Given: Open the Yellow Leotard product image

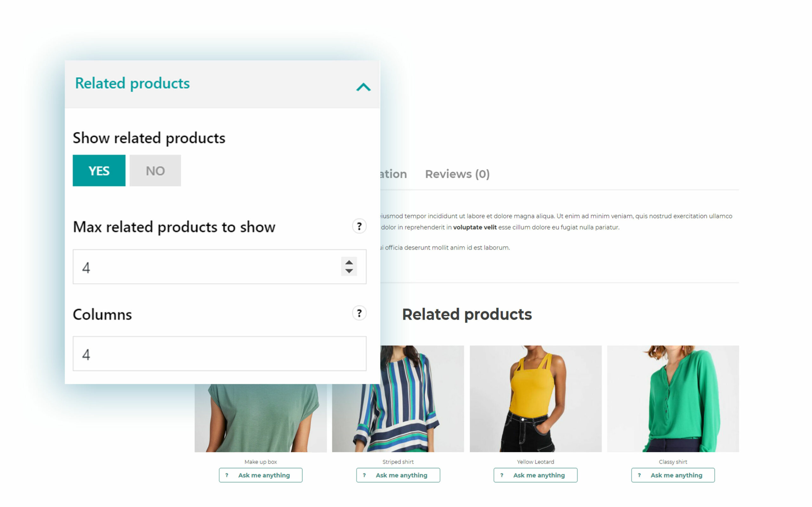Looking at the screenshot, I should coord(535,399).
